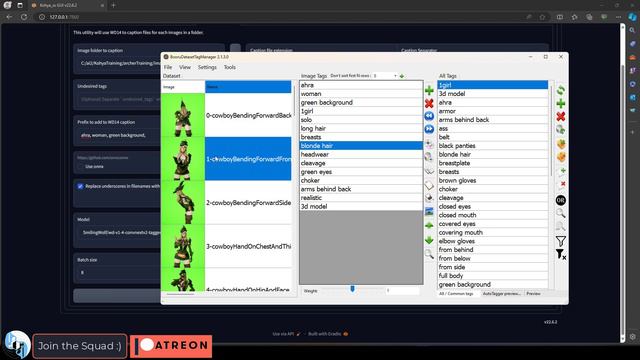Click the magnifier search icon below OR button
The height and width of the screenshot is (360, 640).
pyautogui.click(x=561, y=213)
